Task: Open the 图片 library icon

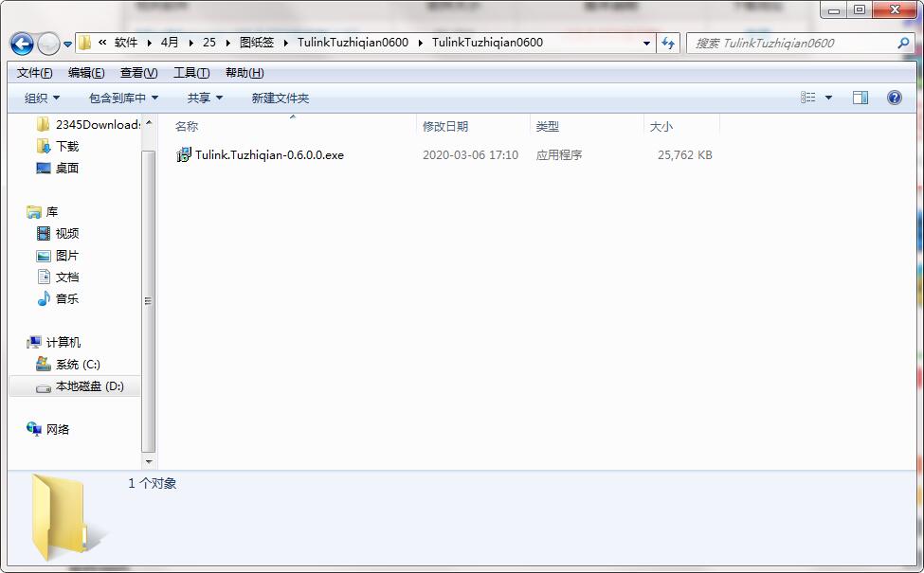Action: point(43,256)
